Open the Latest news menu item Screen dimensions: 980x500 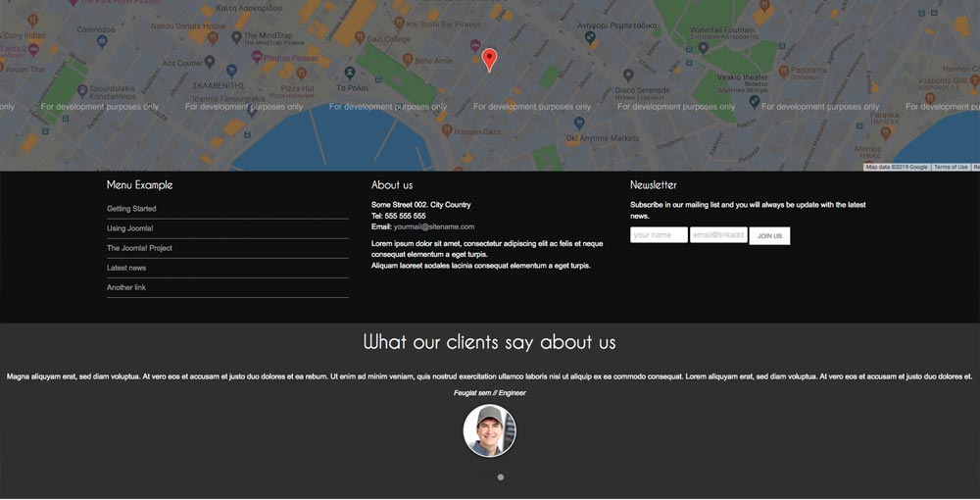pyautogui.click(x=126, y=268)
